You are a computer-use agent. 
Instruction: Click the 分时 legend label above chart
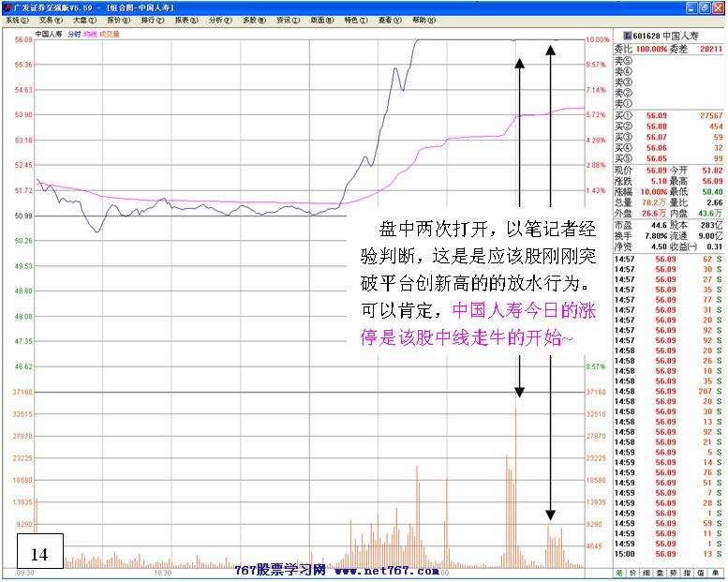(x=74, y=34)
